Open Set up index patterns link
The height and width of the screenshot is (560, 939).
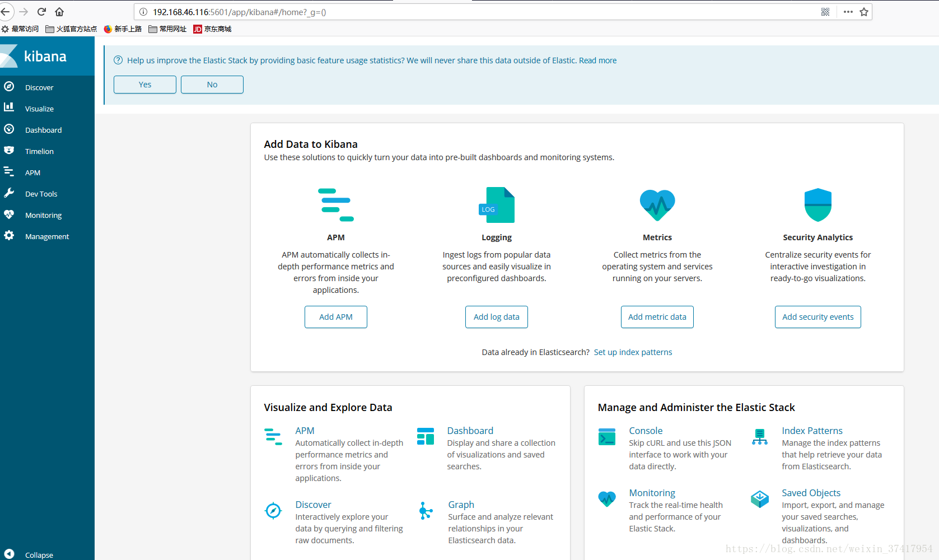633,352
